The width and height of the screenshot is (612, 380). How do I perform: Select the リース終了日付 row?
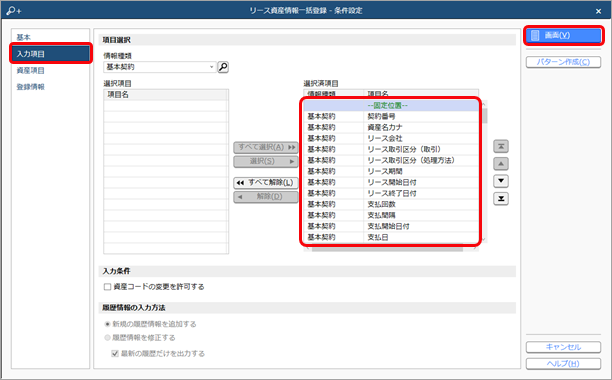coord(391,193)
